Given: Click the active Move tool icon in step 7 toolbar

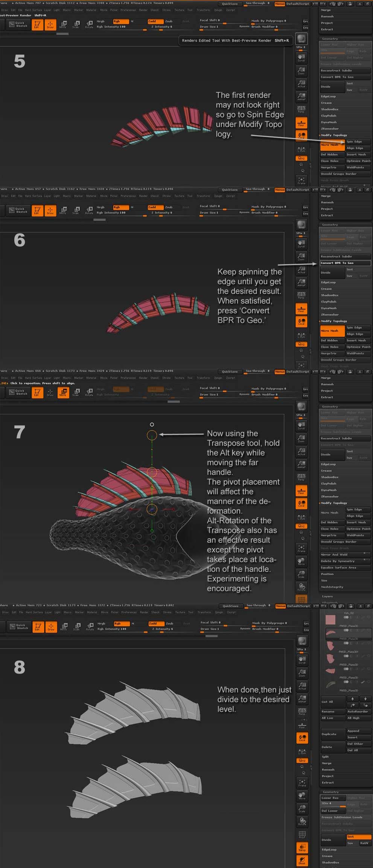Looking at the screenshot, I should (63, 393).
